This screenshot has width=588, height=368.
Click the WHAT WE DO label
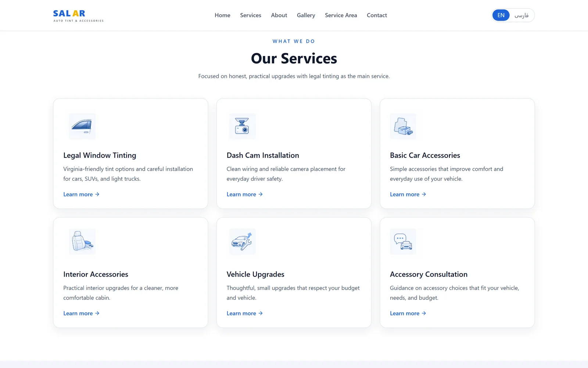coord(294,41)
